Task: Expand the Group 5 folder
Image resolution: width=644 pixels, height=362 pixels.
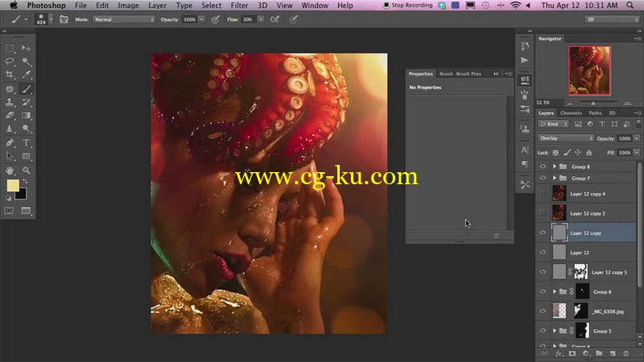Action: (x=555, y=331)
